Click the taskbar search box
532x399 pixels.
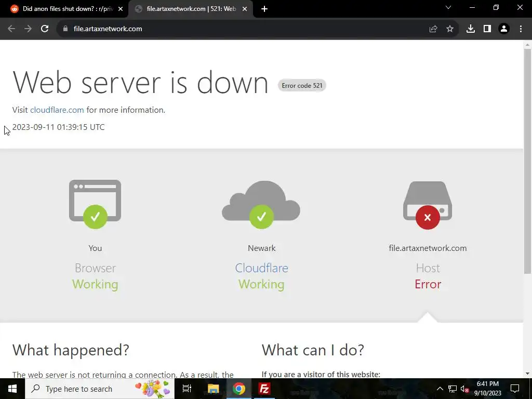(x=100, y=389)
